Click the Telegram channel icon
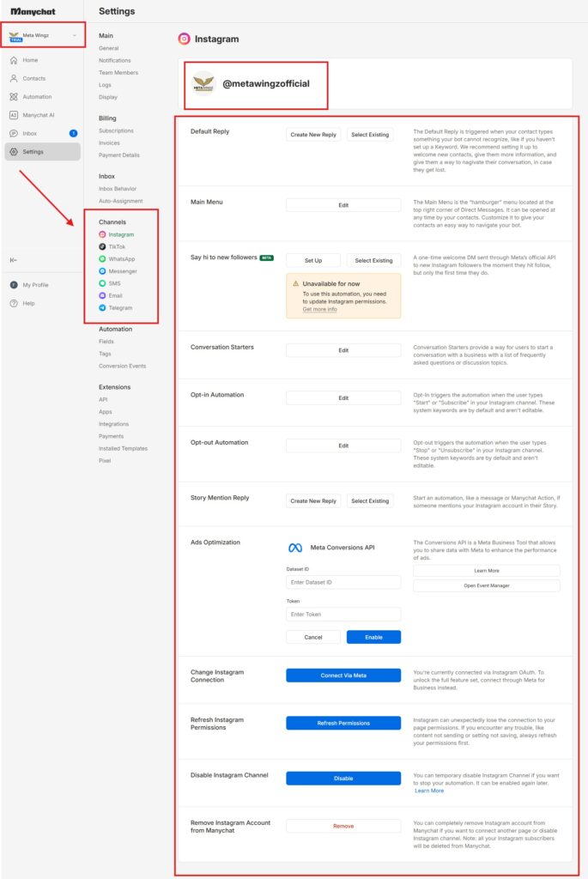The height and width of the screenshot is (879, 588). pos(102,308)
